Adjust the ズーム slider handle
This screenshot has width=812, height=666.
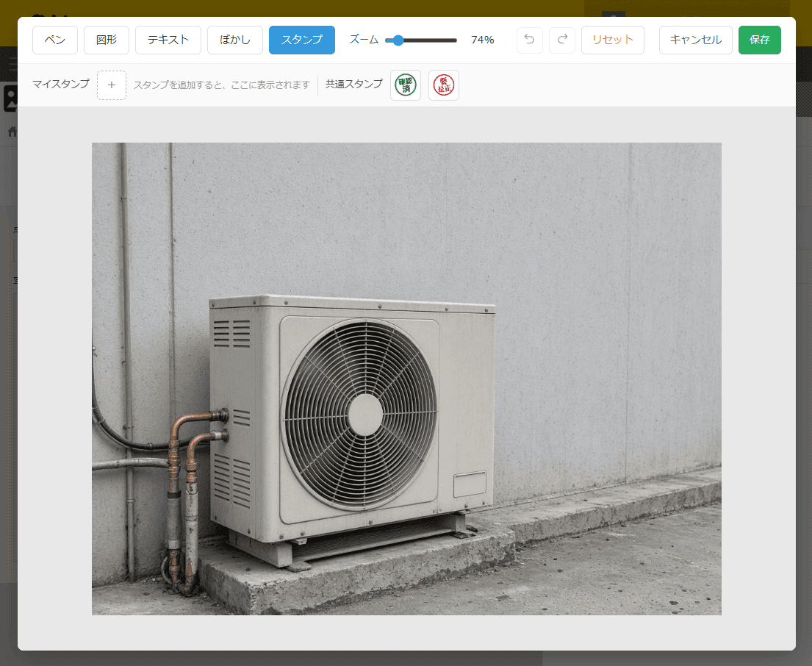coord(398,40)
